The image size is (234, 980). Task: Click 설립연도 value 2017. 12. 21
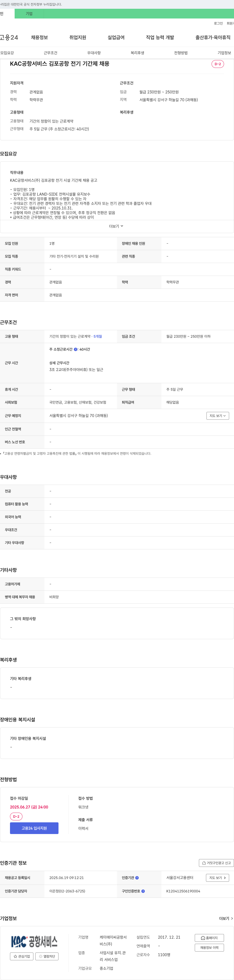pos(169,937)
